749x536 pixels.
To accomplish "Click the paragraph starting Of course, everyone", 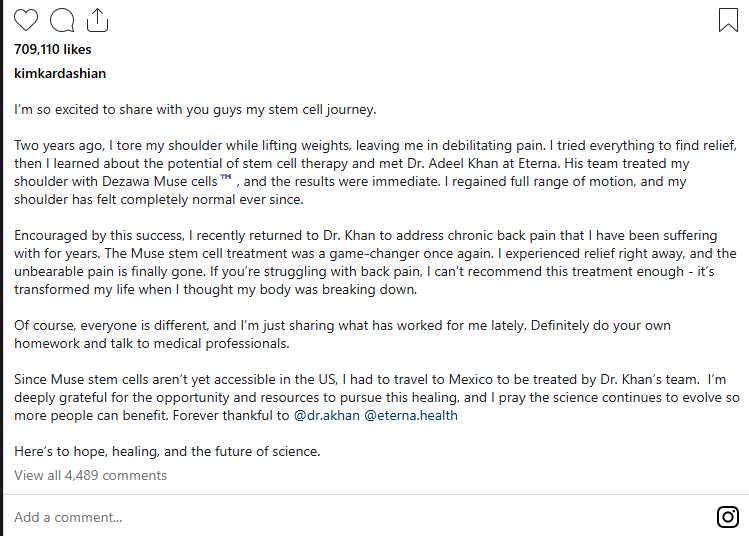I will pyautogui.click(x=342, y=334).
